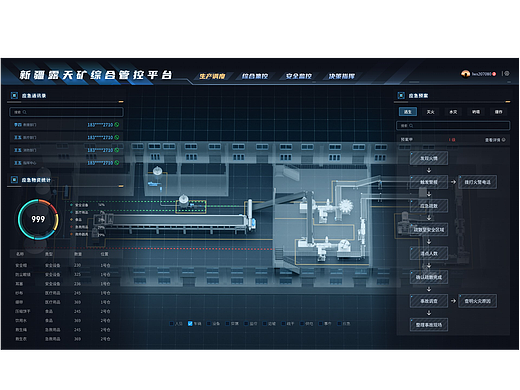This screenshot has width=520, height=390.
Task: Click the search magnifier in 应急通讯录
Action: (x=25, y=112)
